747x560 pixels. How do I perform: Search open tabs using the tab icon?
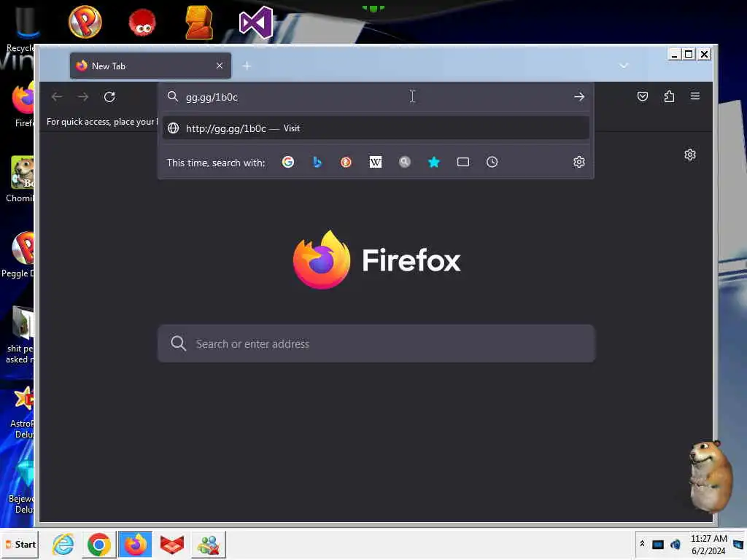click(x=463, y=162)
